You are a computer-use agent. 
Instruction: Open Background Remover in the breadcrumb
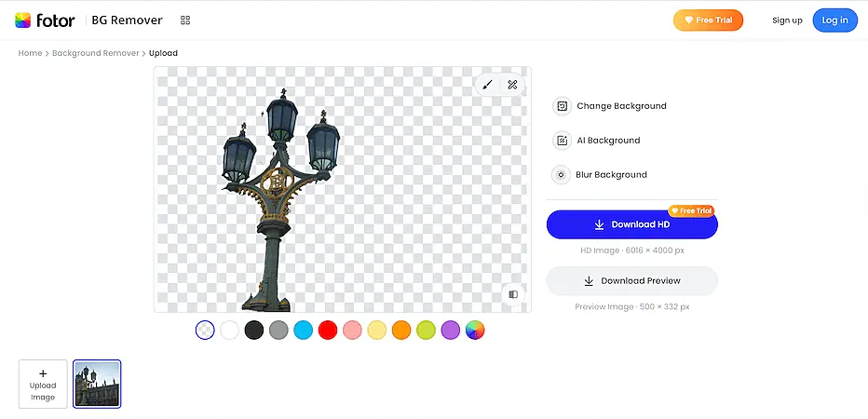pos(96,53)
